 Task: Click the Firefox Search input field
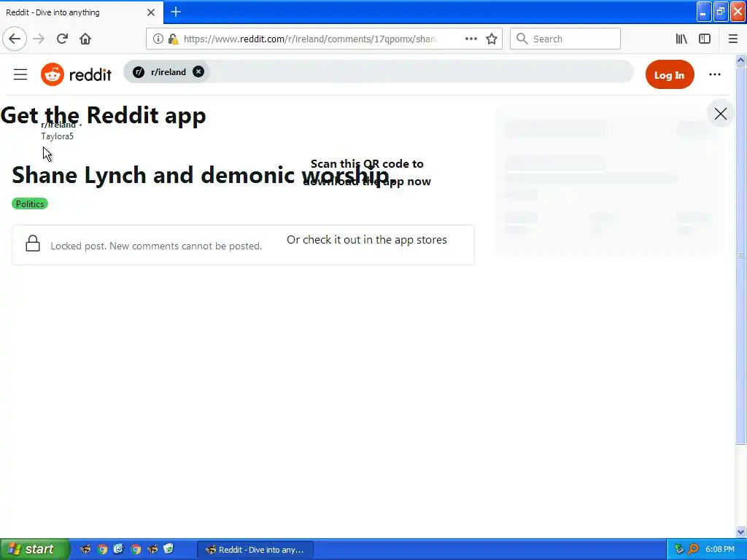(565, 39)
